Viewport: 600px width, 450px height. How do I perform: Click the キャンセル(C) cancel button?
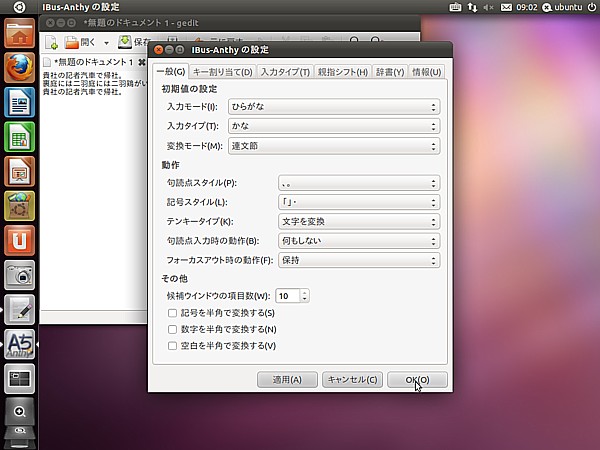352,380
